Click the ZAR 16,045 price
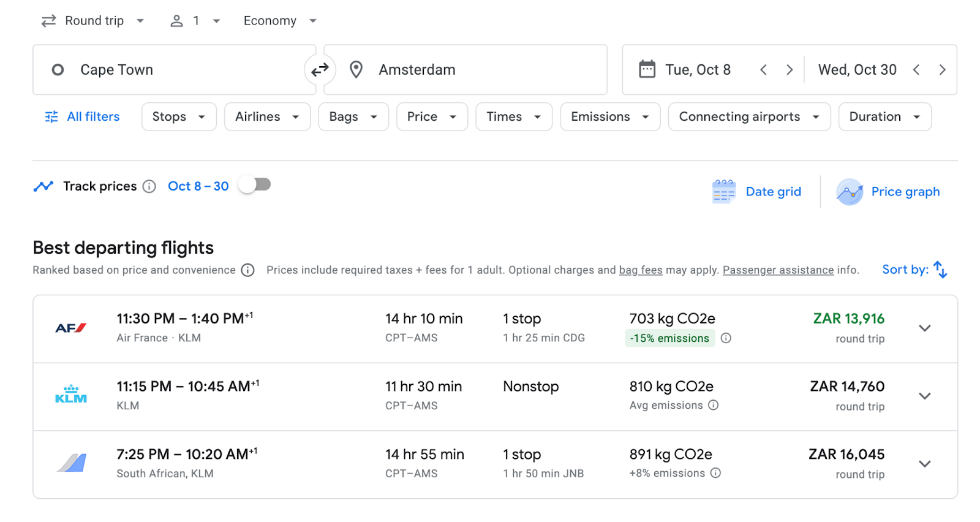This screenshot has width=980, height=522. click(x=846, y=455)
